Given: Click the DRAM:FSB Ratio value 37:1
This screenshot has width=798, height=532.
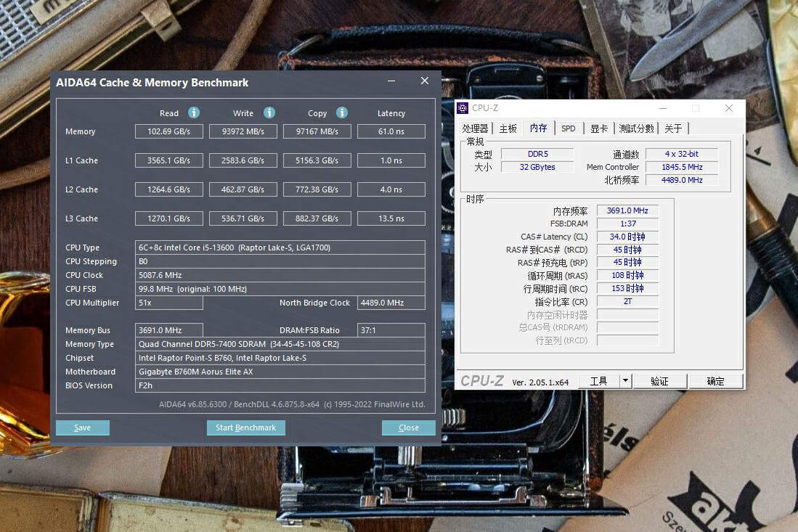Looking at the screenshot, I should (391, 330).
